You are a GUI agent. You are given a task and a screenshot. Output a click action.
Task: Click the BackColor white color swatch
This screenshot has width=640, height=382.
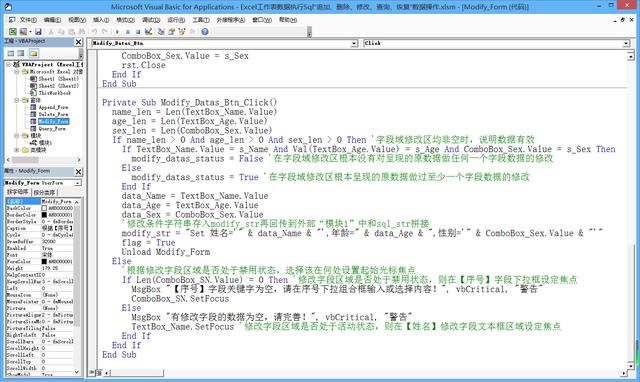click(44, 208)
